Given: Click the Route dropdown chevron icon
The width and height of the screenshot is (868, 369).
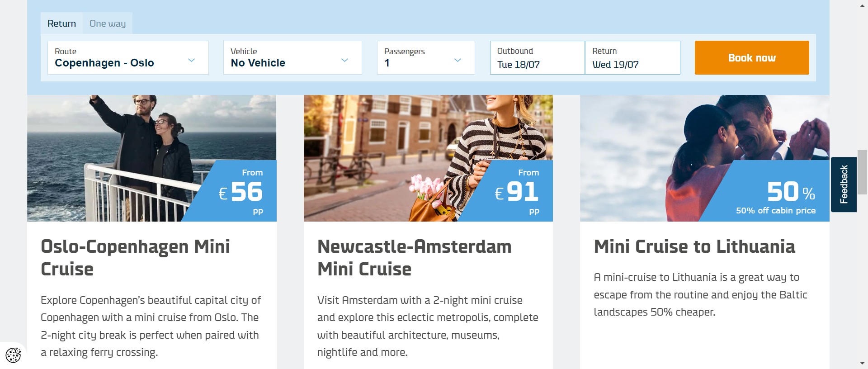Looking at the screenshot, I should [x=191, y=60].
